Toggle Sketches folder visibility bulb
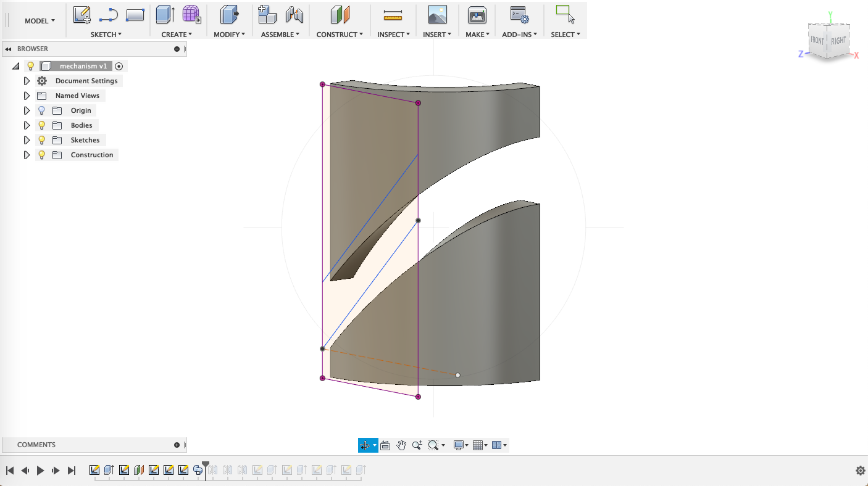 point(41,139)
